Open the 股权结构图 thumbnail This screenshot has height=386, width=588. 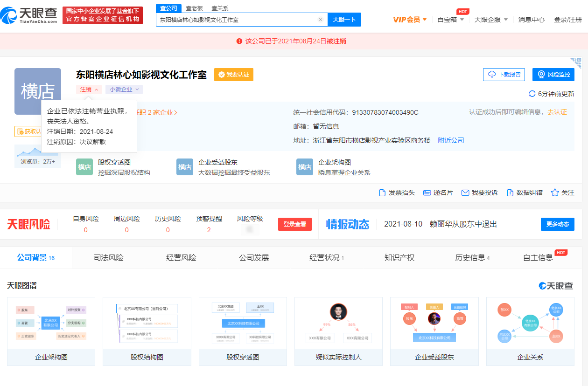pos(147,331)
